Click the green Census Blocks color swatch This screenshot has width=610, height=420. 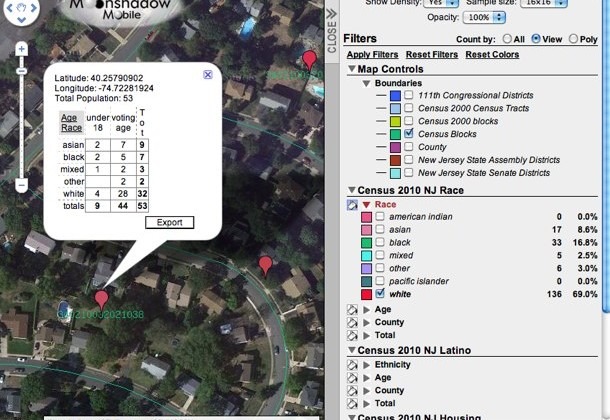click(x=395, y=134)
